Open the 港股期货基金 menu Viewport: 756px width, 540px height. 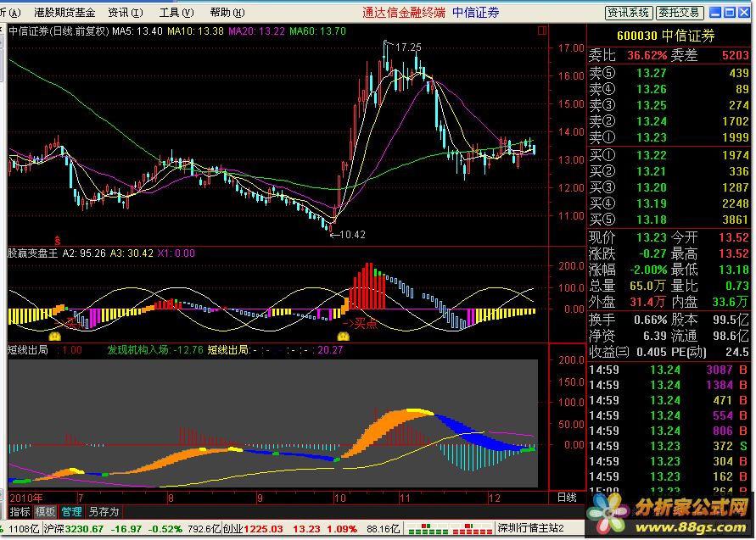coord(64,13)
